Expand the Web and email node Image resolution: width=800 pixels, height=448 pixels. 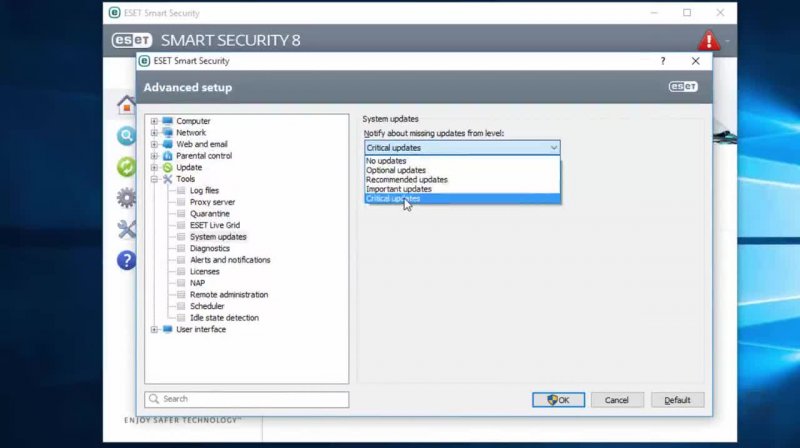coord(155,144)
